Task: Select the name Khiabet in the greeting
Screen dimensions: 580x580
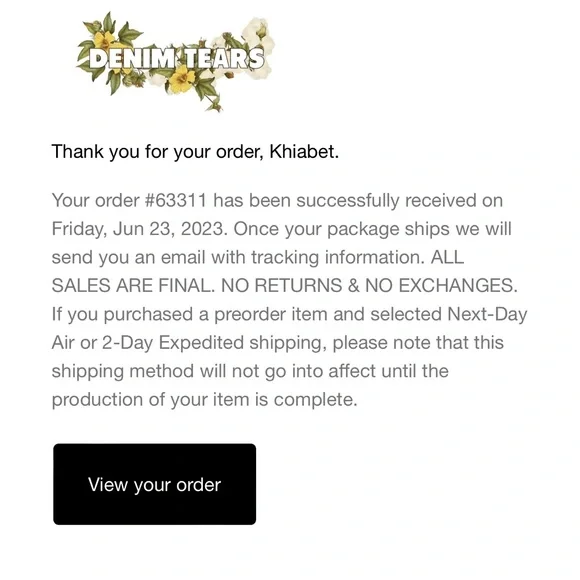Action: click(x=304, y=151)
